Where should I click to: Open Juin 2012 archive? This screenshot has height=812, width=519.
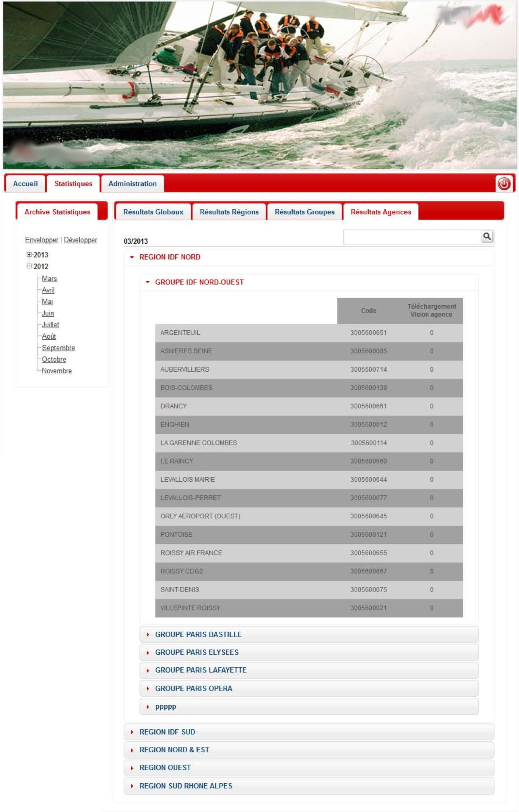coord(48,313)
